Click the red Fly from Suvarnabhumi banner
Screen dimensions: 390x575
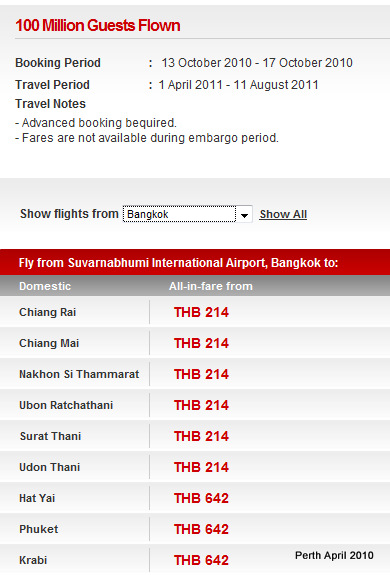click(195, 263)
